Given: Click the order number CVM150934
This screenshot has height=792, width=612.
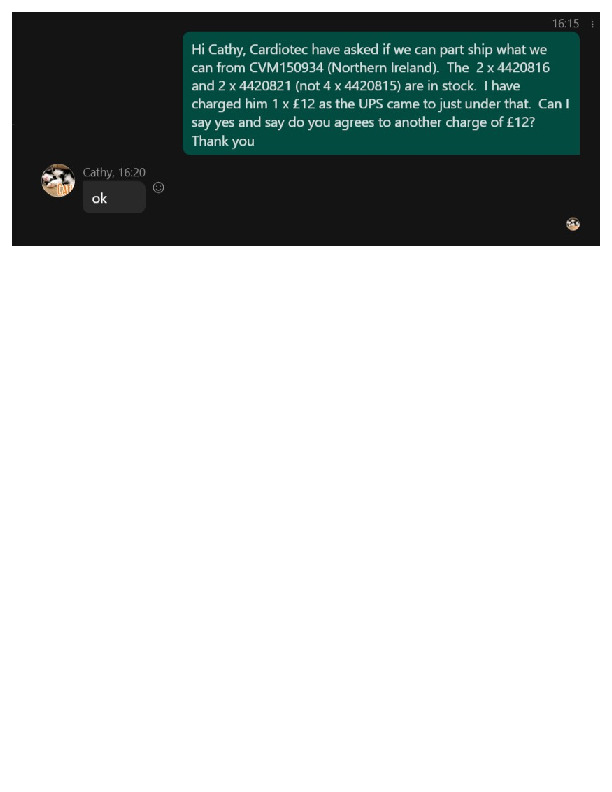Looking at the screenshot, I should tap(286, 68).
